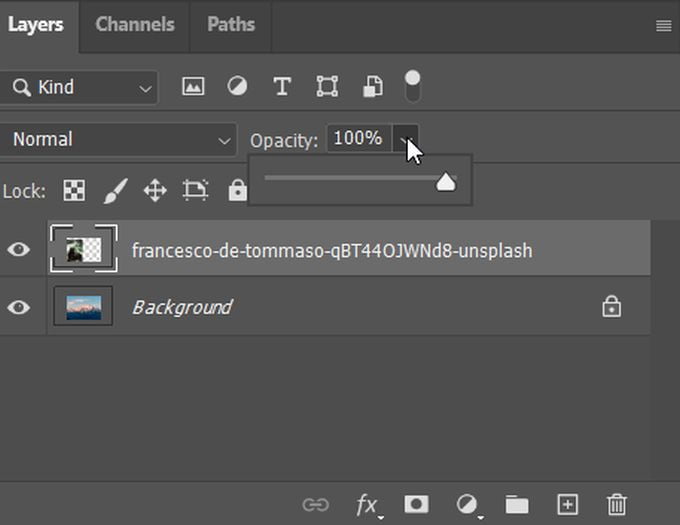Hide the Background layer
The width and height of the screenshot is (680, 525).
19,307
